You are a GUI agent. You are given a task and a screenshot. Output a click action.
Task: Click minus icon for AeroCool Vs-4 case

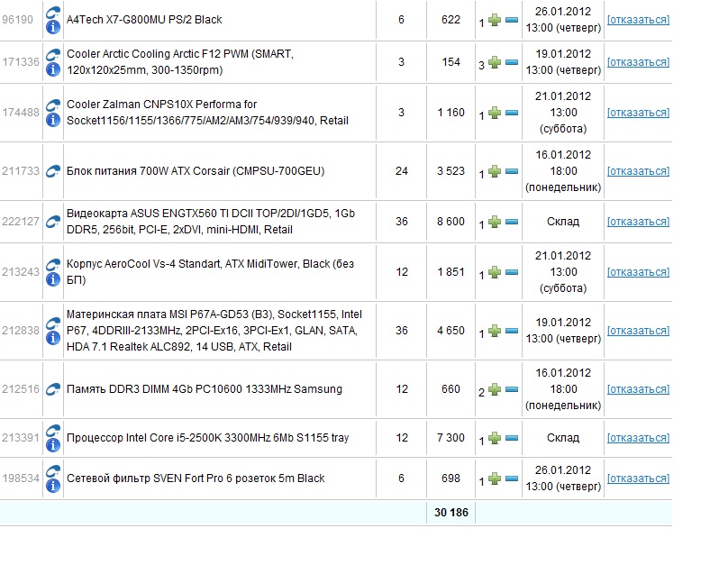[512, 272]
